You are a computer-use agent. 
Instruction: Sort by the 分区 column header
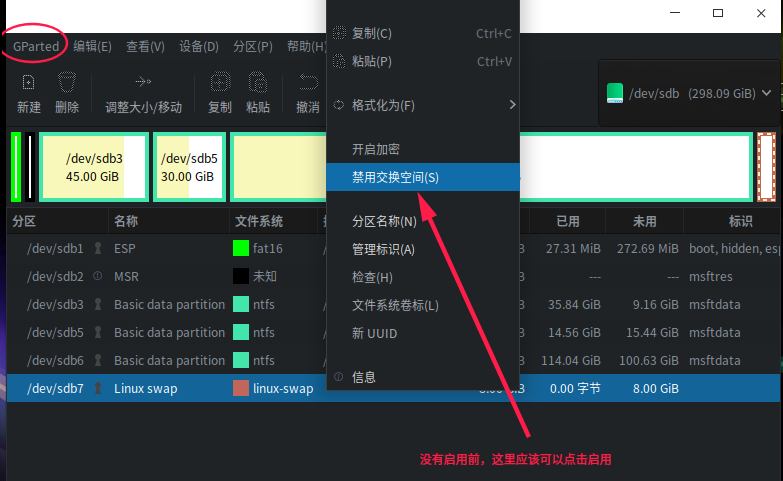pos(57,221)
